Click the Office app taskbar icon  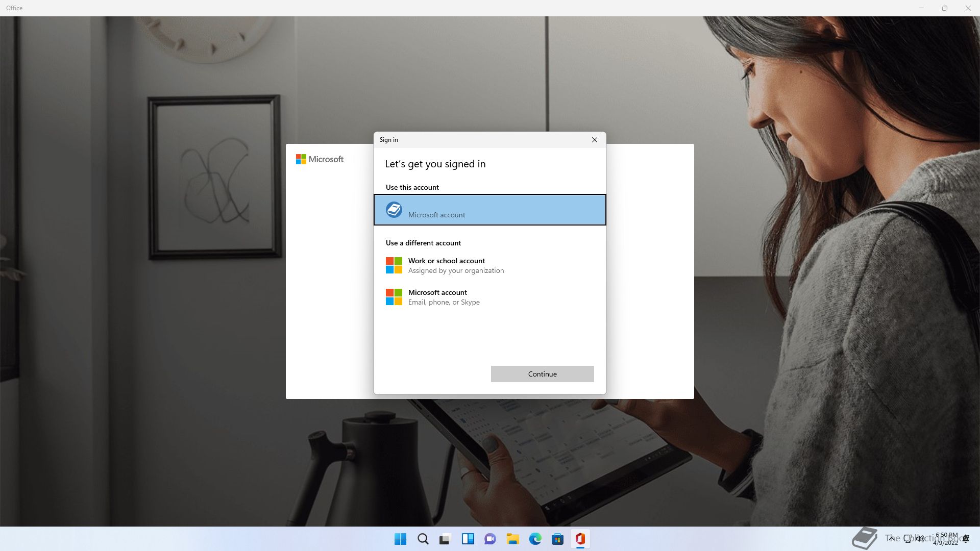(580, 539)
